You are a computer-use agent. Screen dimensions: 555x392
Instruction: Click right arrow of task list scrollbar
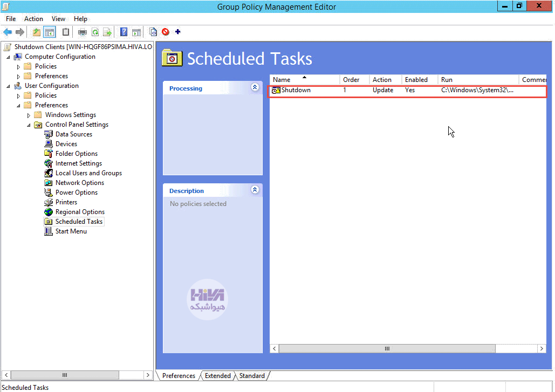tap(542, 349)
